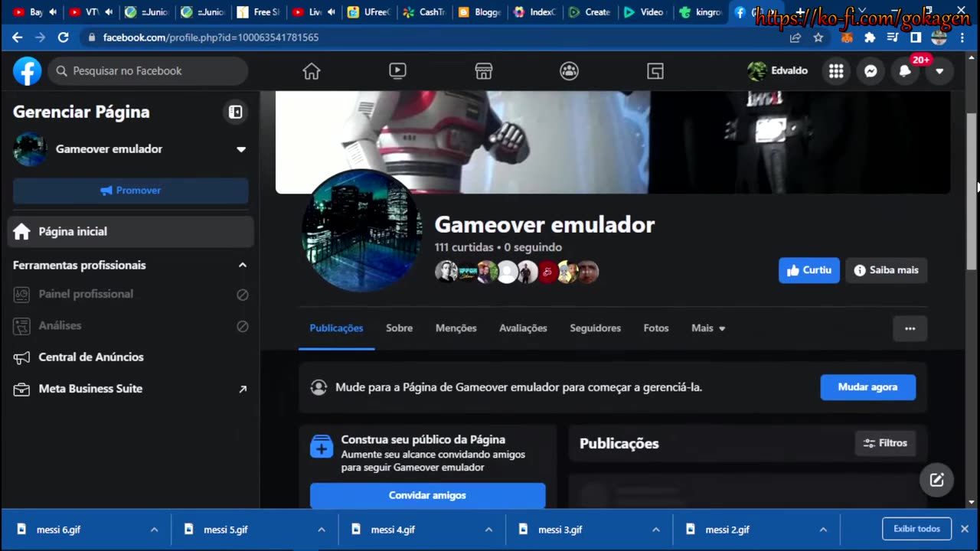
Task: Click the Mudar agora button
Action: 867,387
